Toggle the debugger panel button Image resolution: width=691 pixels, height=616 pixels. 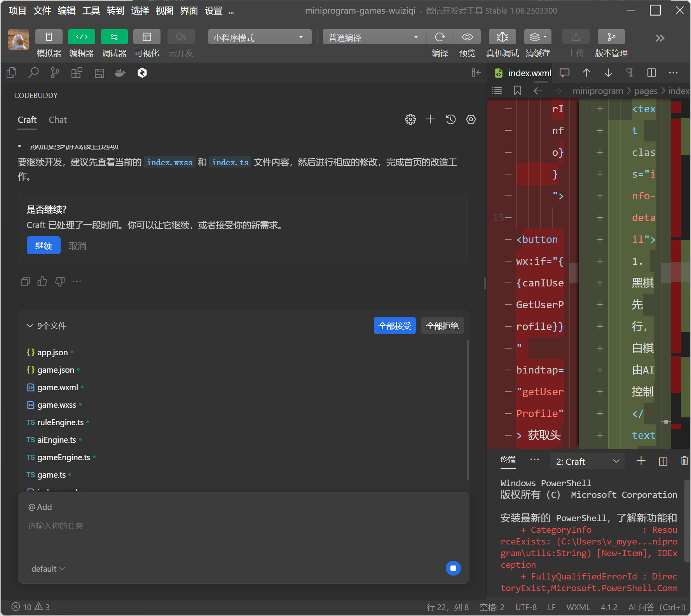[x=114, y=37]
